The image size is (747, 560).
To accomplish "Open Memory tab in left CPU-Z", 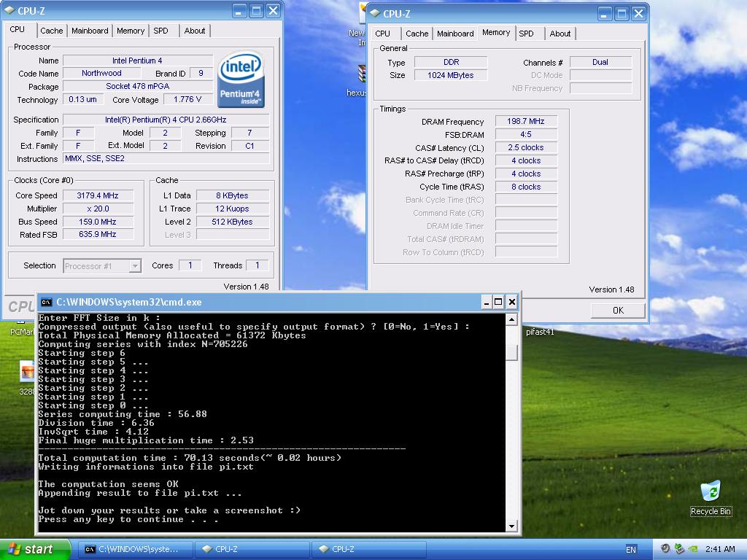I will tap(131, 31).
